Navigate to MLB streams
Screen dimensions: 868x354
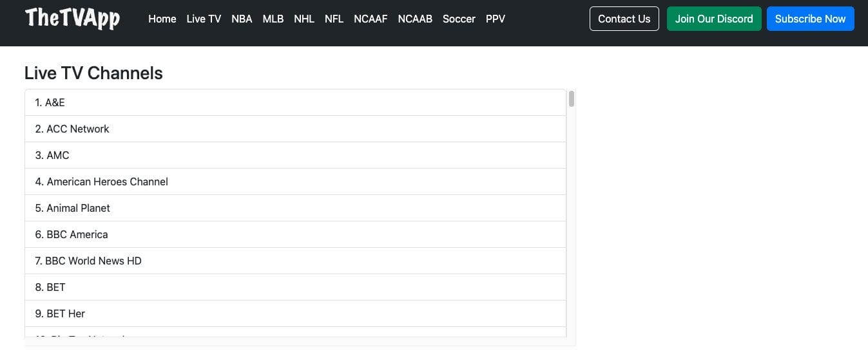pyautogui.click(x=273, y=19)
